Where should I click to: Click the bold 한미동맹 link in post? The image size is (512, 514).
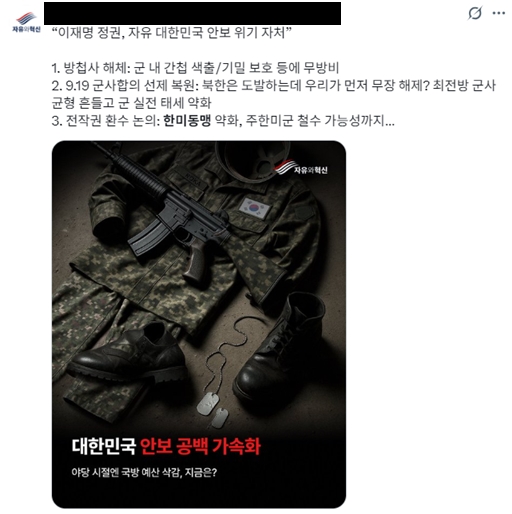187,120
